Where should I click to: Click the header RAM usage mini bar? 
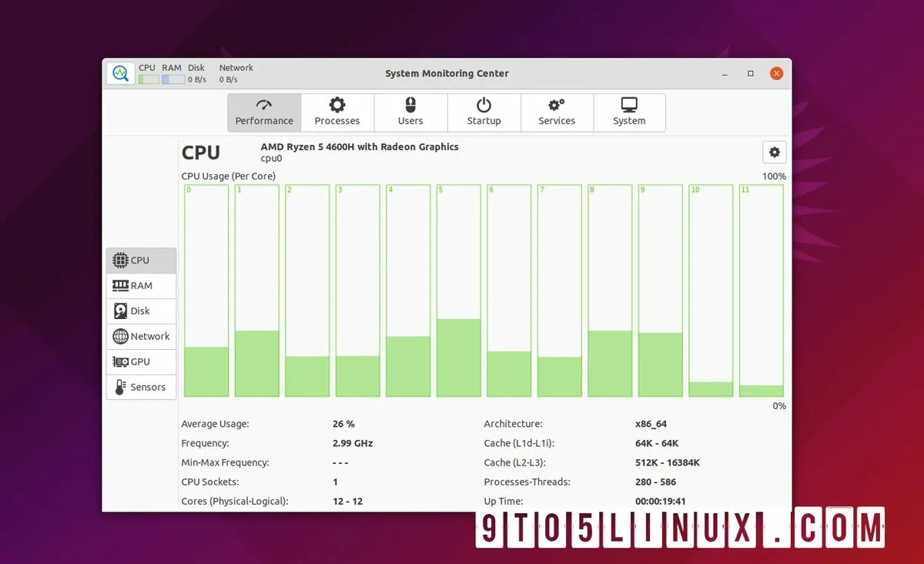coord(173,79)
